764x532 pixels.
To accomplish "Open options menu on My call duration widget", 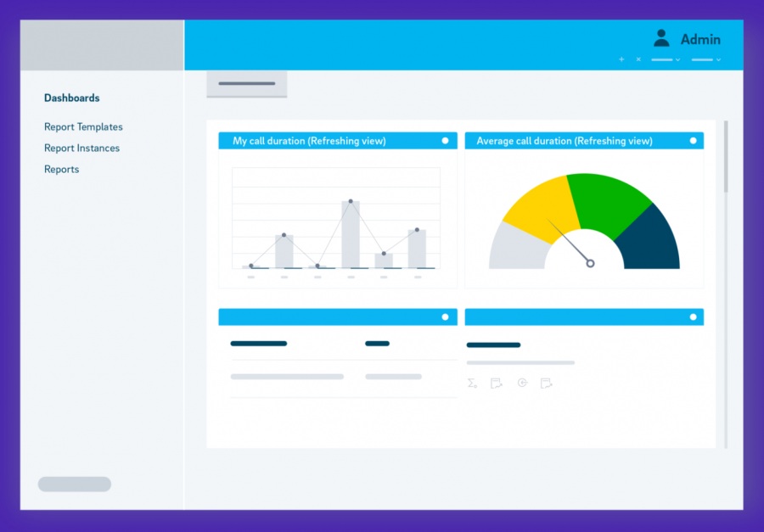I will 445,141.
